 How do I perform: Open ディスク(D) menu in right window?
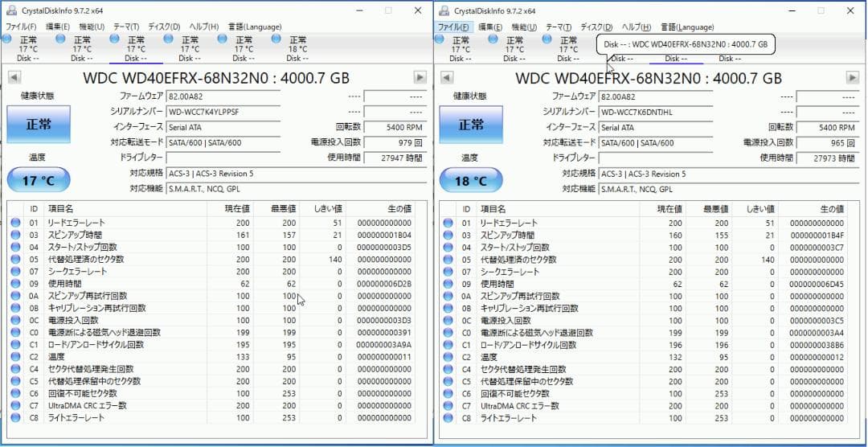596,27
